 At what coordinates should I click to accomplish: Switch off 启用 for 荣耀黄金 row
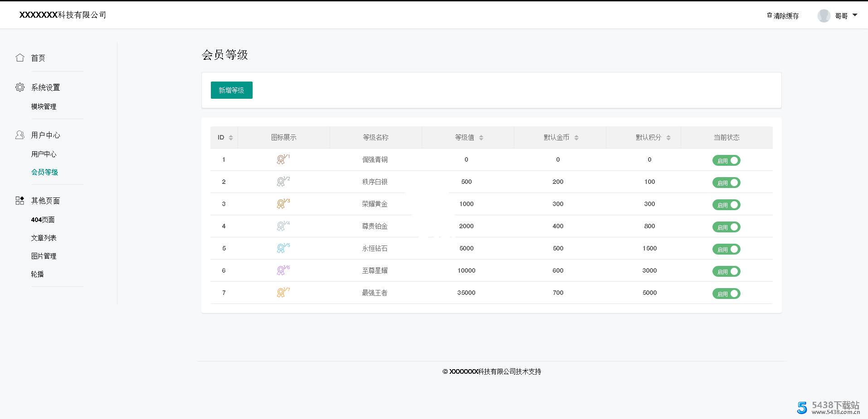(x=726, y=204)
